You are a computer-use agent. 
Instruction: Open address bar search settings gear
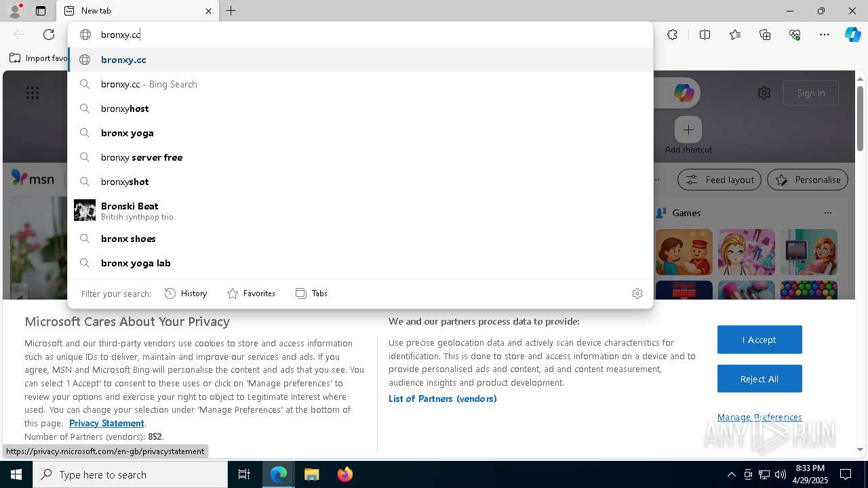637,293
